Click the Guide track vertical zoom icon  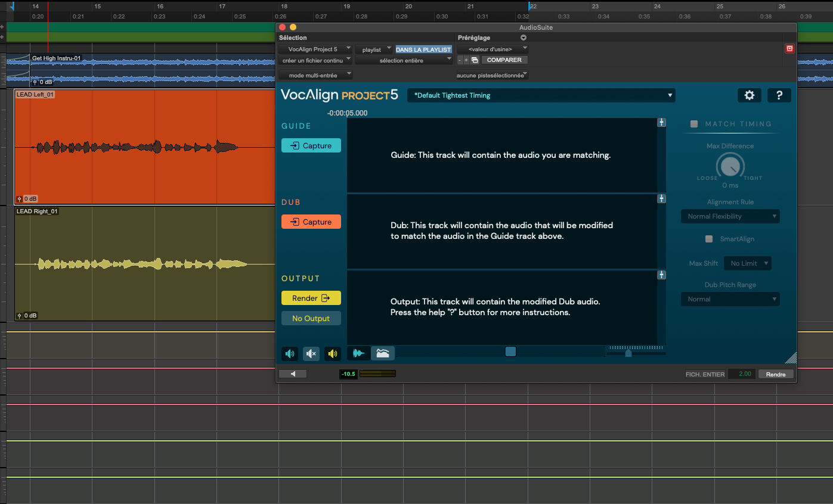661,123
